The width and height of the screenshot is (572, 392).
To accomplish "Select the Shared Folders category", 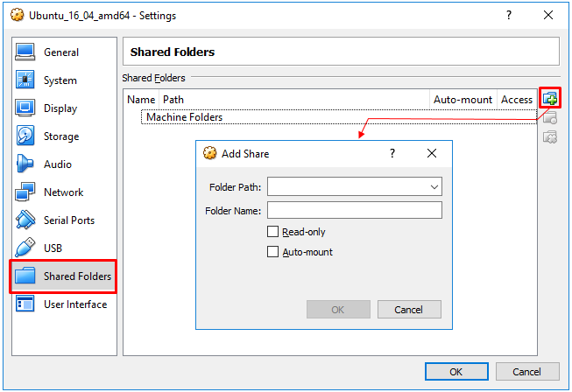I will click(64, 276).
